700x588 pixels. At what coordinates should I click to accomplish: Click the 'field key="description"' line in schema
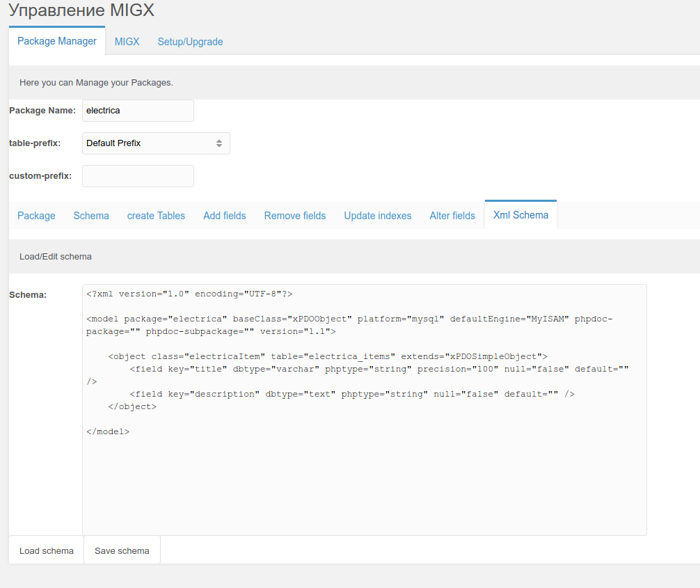click(352, 395)
